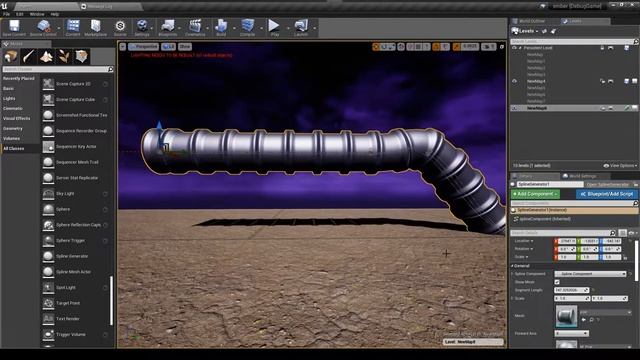Image resolution: width=640 pixels, height=360 pixels.
Task: Click the Sky Light class icon
Action: [x=48, y=194]
